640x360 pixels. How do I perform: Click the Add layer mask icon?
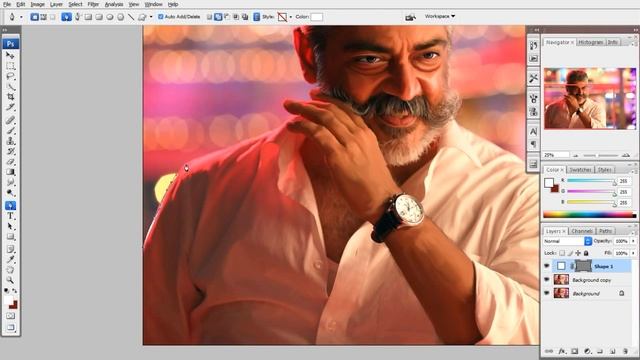575,351
